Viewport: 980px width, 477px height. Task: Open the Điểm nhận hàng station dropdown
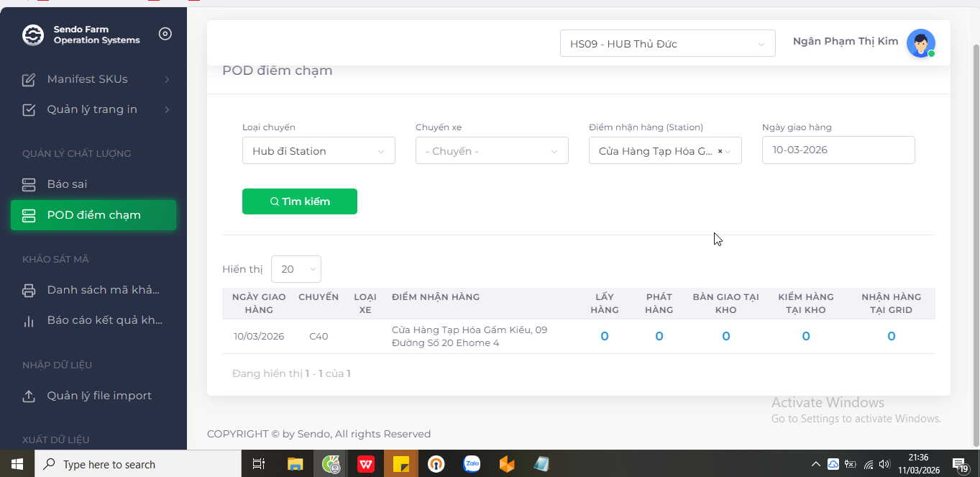pyautogui.click(x=665, y=150)
